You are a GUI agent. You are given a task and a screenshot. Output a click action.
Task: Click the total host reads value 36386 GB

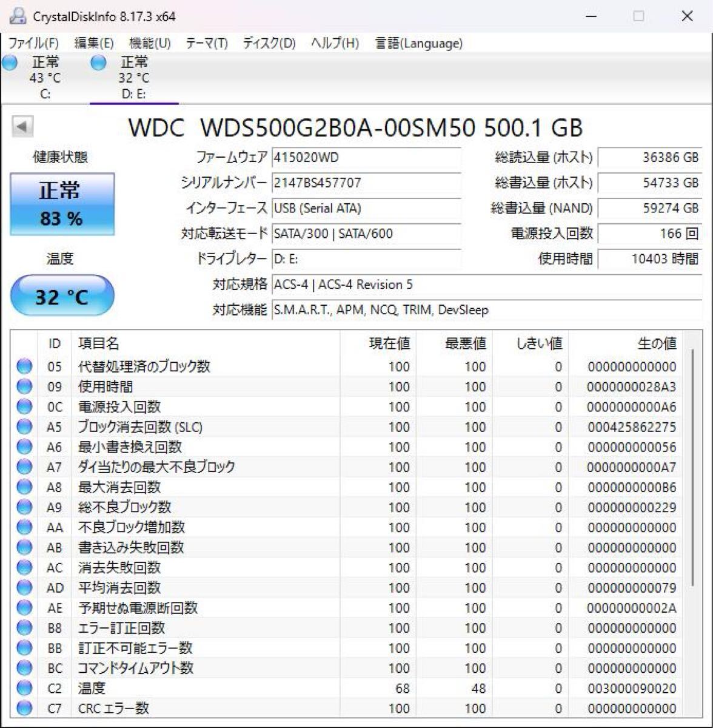(651, 157)
